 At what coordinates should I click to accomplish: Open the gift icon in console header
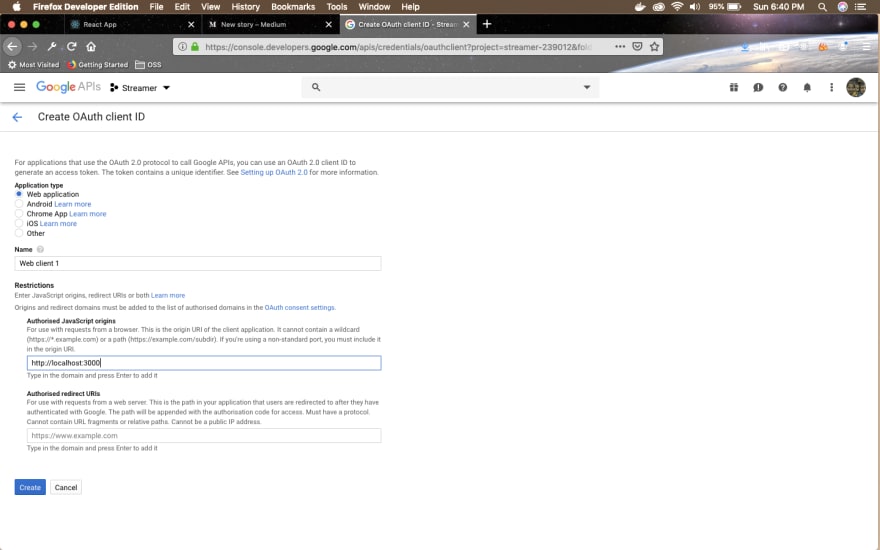[734, 87]
